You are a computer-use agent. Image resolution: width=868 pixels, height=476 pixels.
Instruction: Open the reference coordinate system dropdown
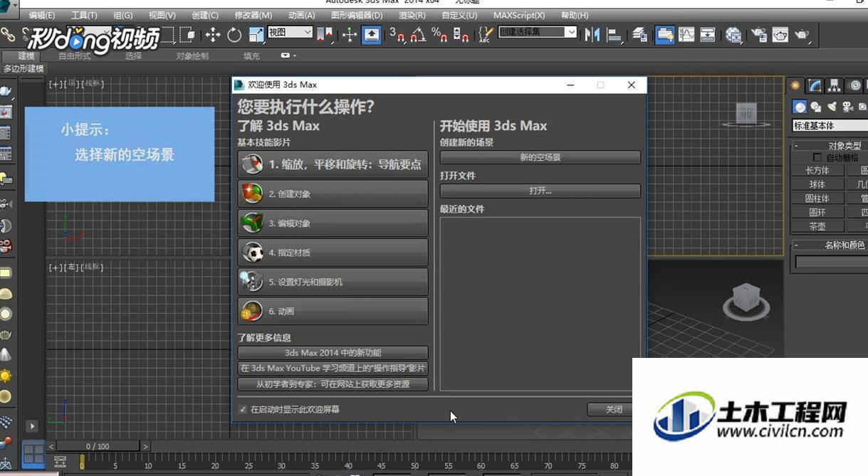click(291, 32)
